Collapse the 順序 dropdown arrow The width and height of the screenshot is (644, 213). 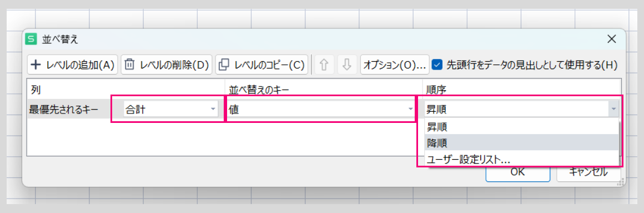coord(613,110)
